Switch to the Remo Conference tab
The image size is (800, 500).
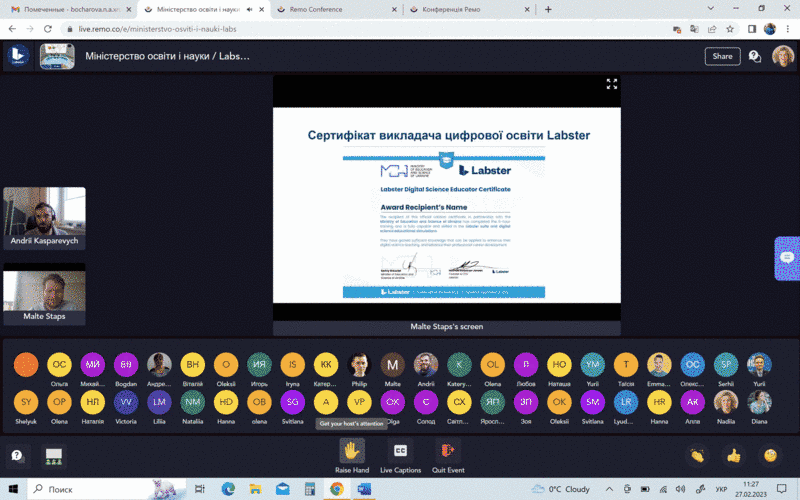pos(337,9)
